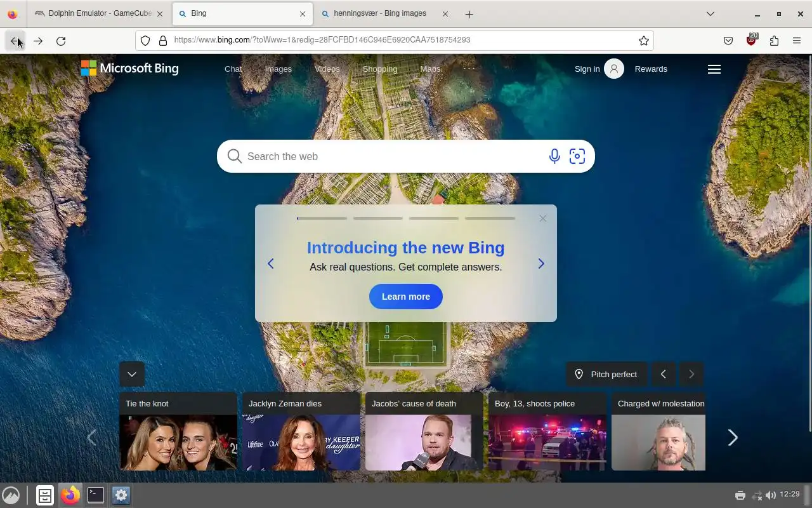The height and width of the screenshot is (508, 812).
Task: Open the desktop start menu icon
Action: [11, 495]
